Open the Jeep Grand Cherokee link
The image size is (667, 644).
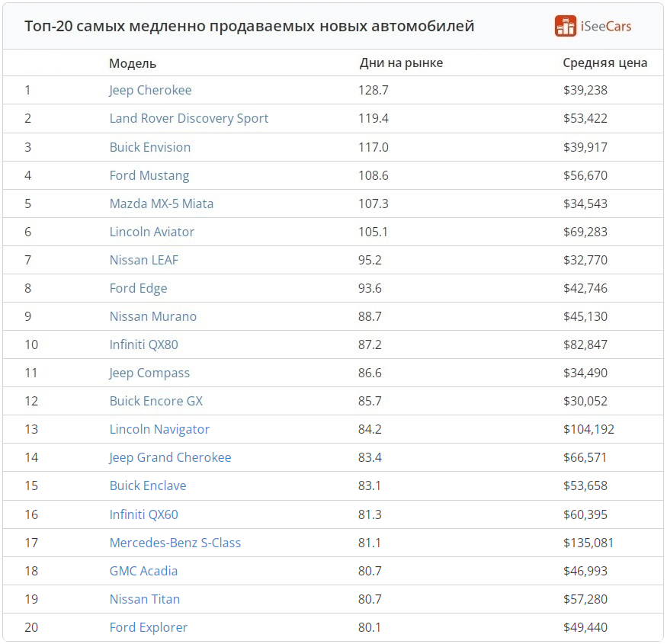pyautogui.click(x=170, y=458)
